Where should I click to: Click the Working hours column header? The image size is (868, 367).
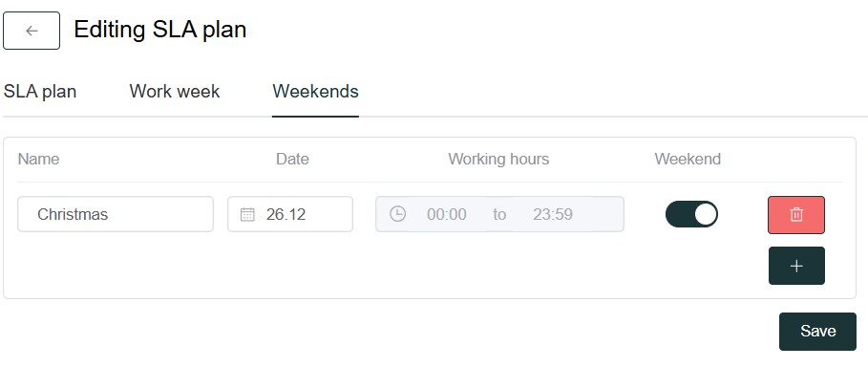tap(498, 159)
